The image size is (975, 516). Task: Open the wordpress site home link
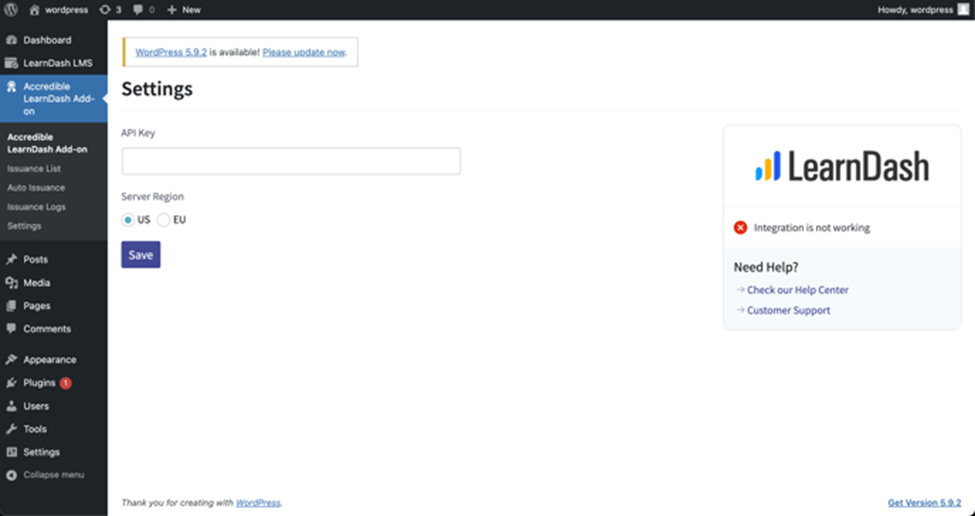(x=58, y=10)
